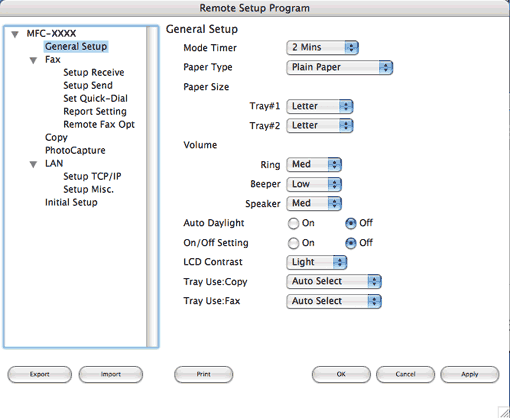Collapse the Fax disclosure triangle

pyautogui.click(x=33, y=60)
